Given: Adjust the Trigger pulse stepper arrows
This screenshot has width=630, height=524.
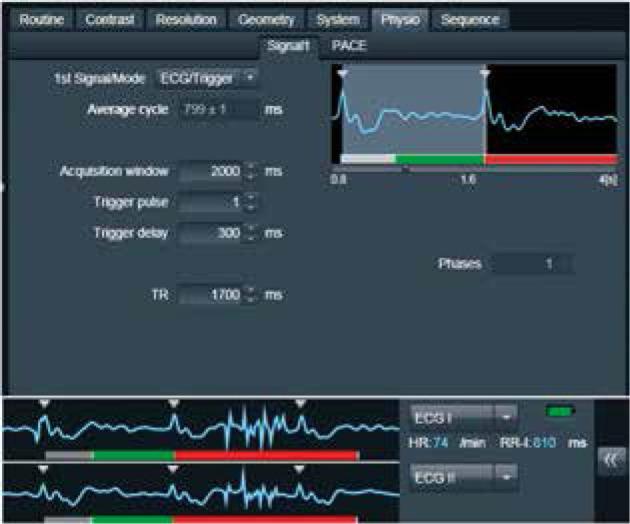Looking at the screenshot, I should tap(250, 203).
